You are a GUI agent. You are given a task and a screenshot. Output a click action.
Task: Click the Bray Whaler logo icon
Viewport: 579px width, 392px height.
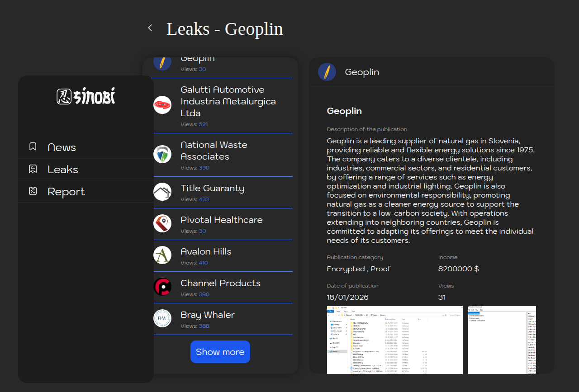162,318
